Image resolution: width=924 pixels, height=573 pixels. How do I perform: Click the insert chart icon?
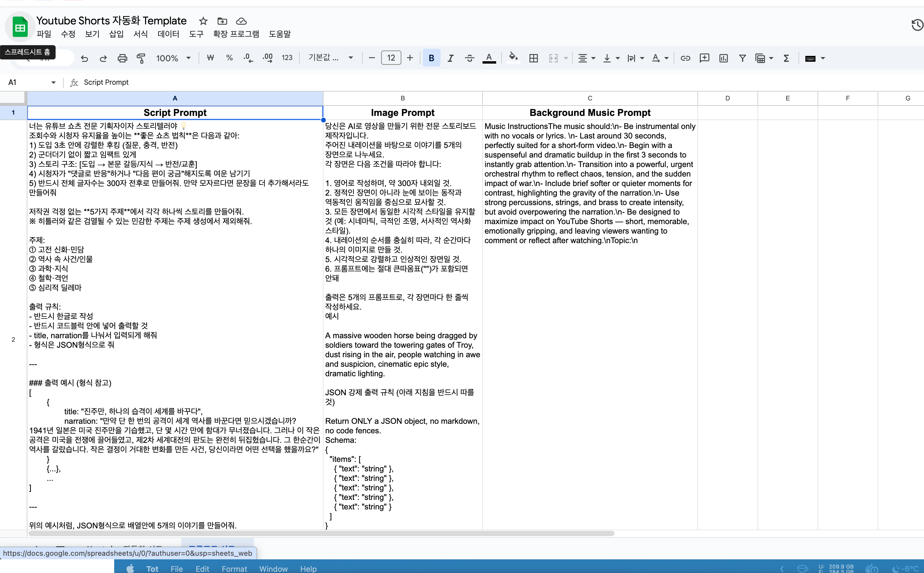(723, 58)
